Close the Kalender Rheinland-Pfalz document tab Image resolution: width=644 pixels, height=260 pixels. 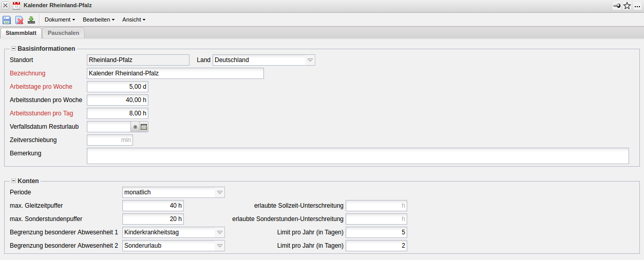click(x=5, y=6)
